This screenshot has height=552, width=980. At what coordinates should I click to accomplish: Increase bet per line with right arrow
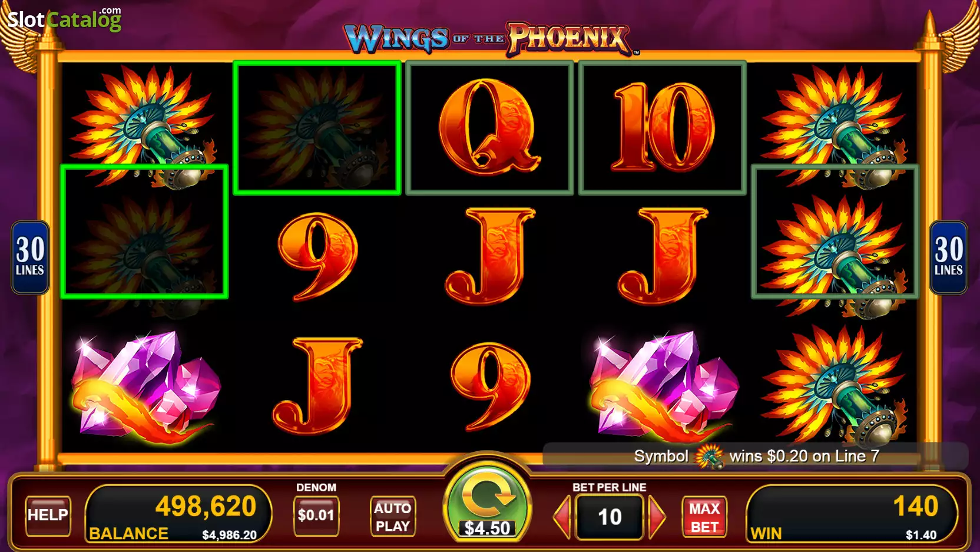(x=656, y=517)
